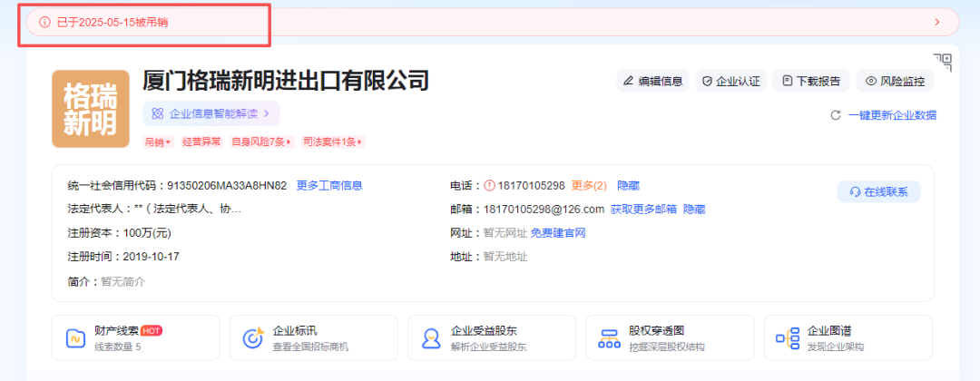980x381 pixels.
Task: Click the company name 厦门格瑞新明进出口有限公司
Action: pos(286,81)
